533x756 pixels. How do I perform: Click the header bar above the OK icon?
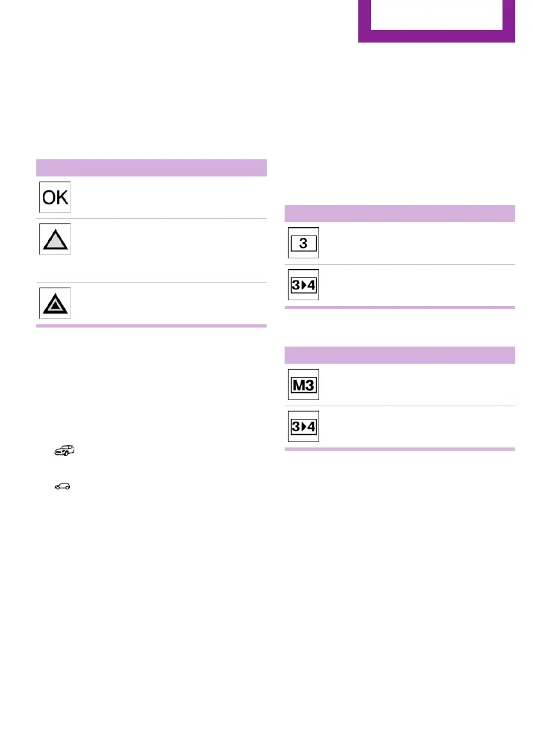(x=151, y=167)
